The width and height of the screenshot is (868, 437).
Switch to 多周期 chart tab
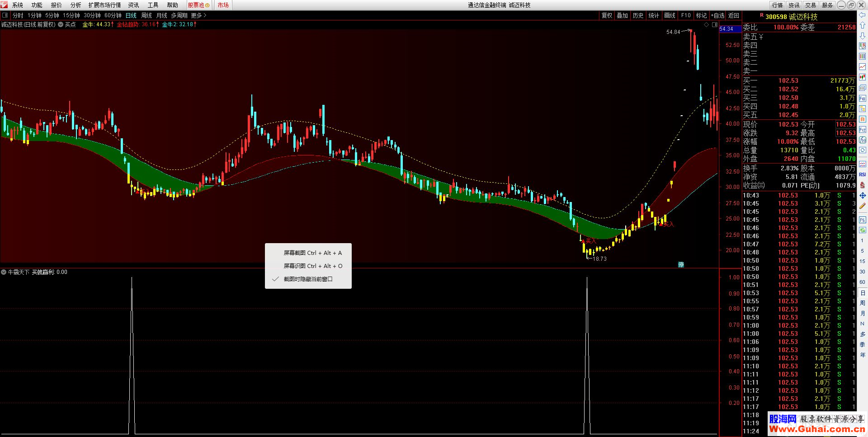pos(179,15)
